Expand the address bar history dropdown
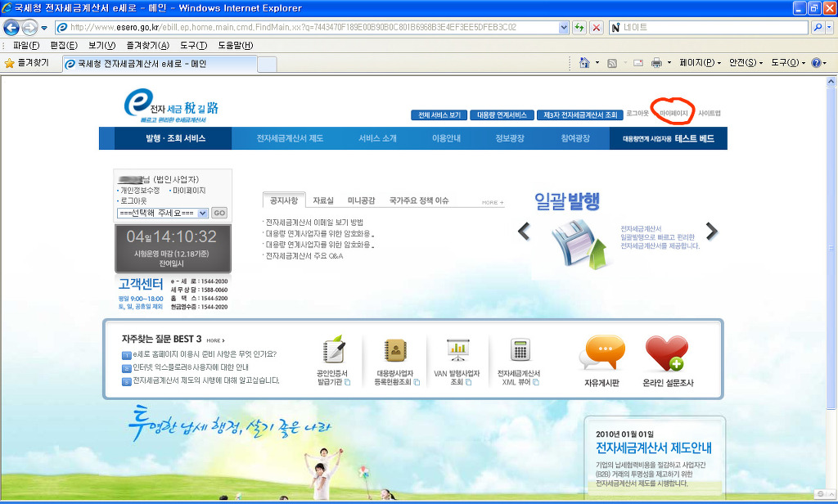 [563, 27]
